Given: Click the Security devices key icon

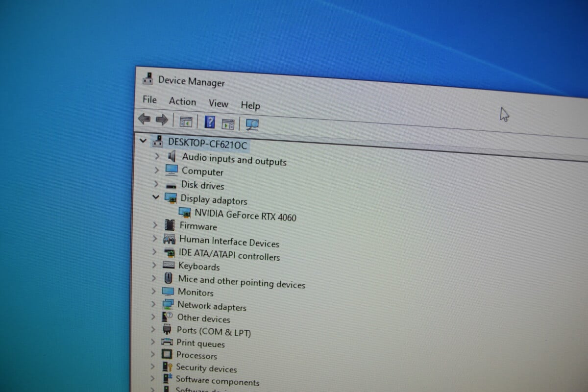Looking at the screenshot, I should [x=167, y=366].
